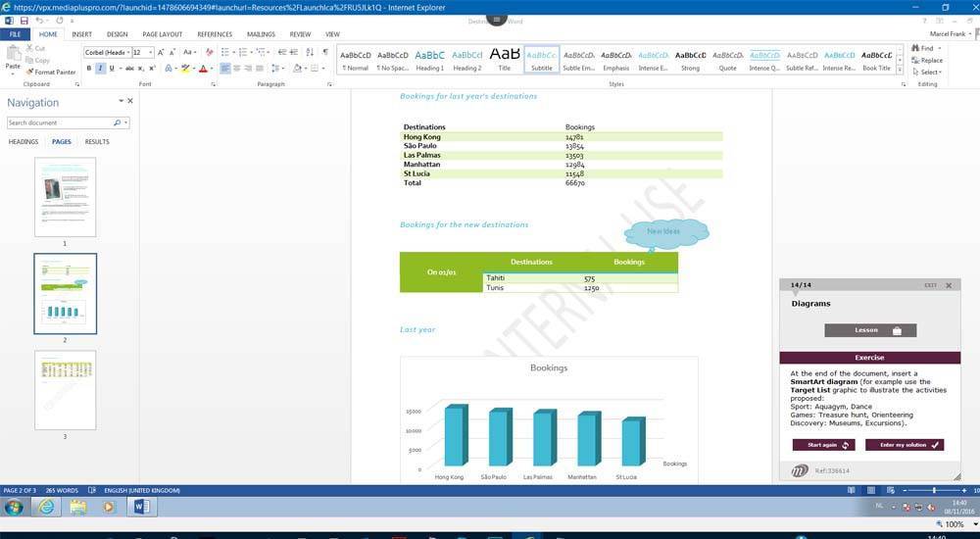The width and height of the screenshot is (980, 539).
Task: Click the zoom slider in status bar
Action: [934, 490]
